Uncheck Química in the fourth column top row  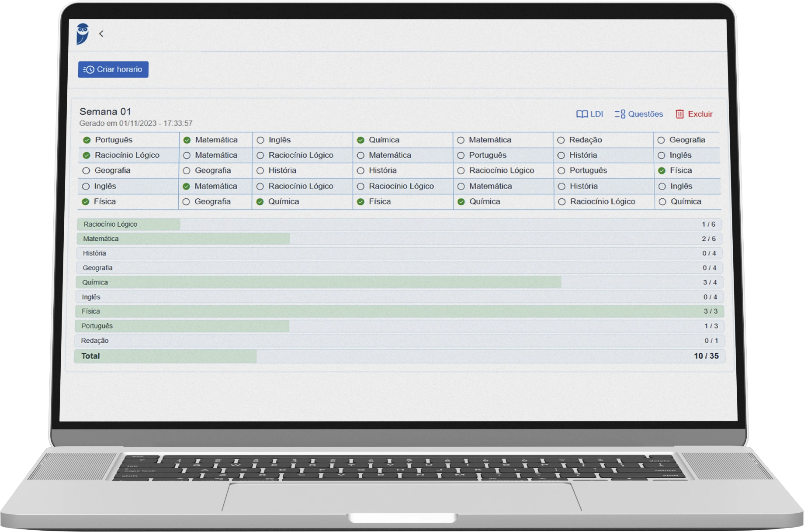360,140
